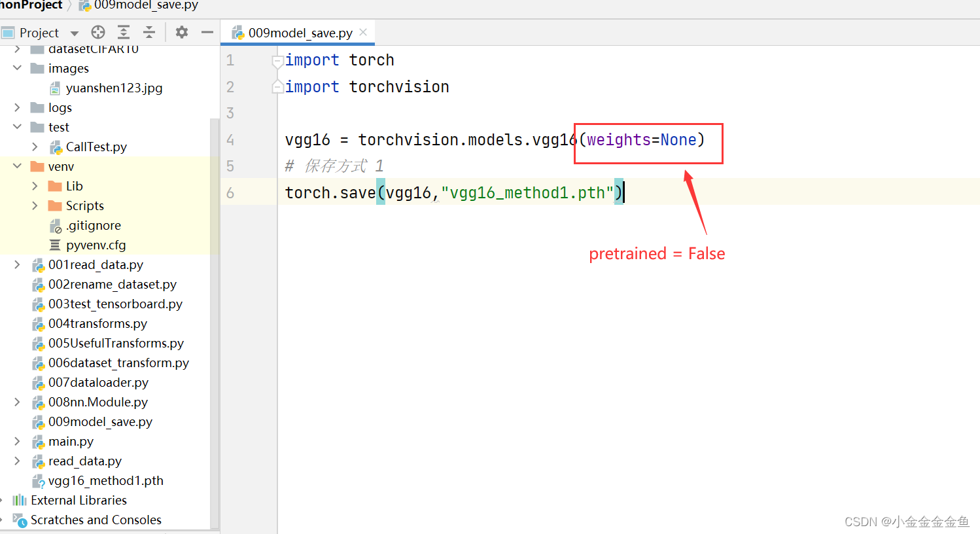Image resolution: width=980 pixels, height=534 pixels.
Task: Select Scratches and Consoles node
Action: [96, 520]
